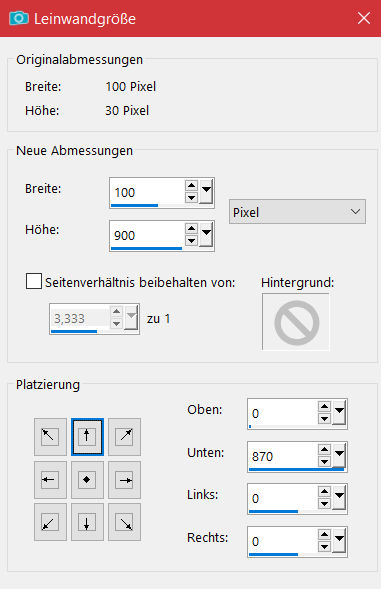Increase Oben value with up stepper
The height and width of the screenshot is (589, 381).
[x=324, y=407]
